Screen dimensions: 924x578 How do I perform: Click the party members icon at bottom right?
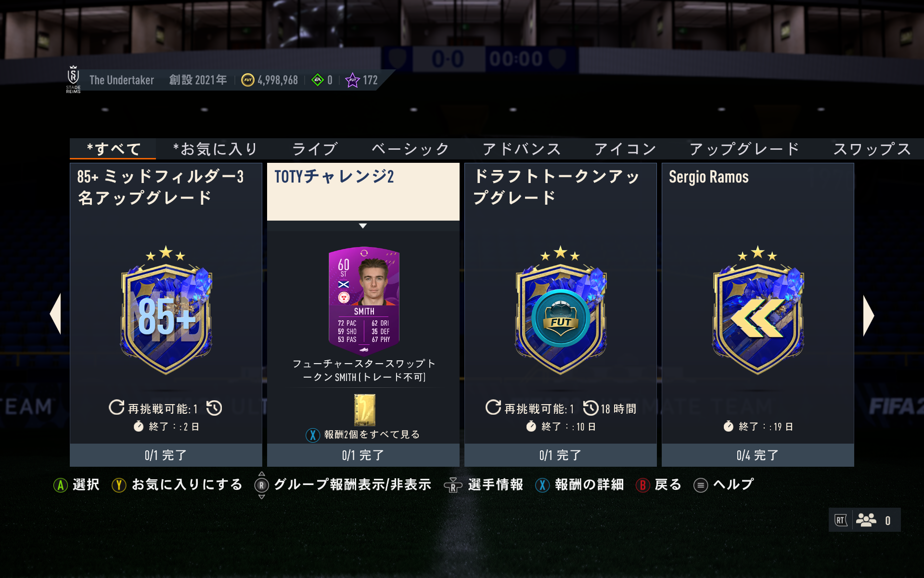tap(866, 520)
